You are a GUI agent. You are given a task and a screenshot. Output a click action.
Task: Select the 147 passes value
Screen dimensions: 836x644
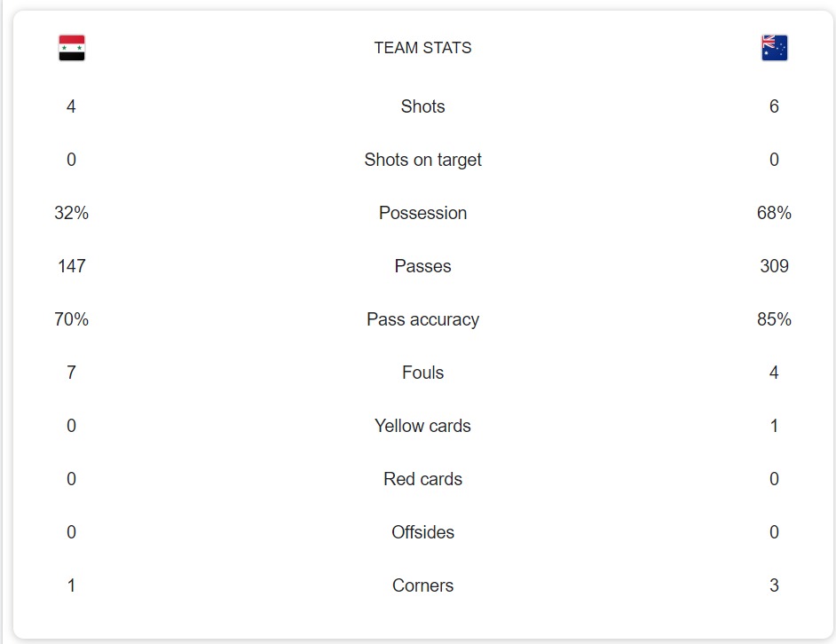[71, 266]
